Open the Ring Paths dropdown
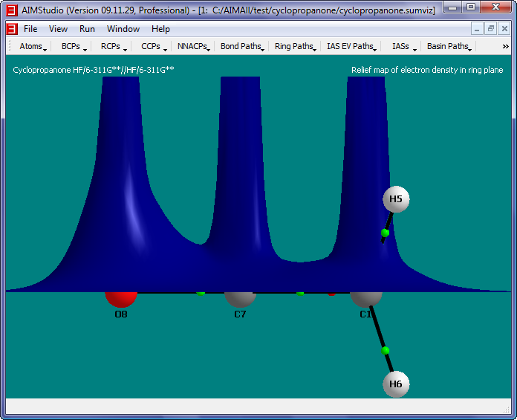The width and height of the screenshot is (517, 420). point(296,46)
